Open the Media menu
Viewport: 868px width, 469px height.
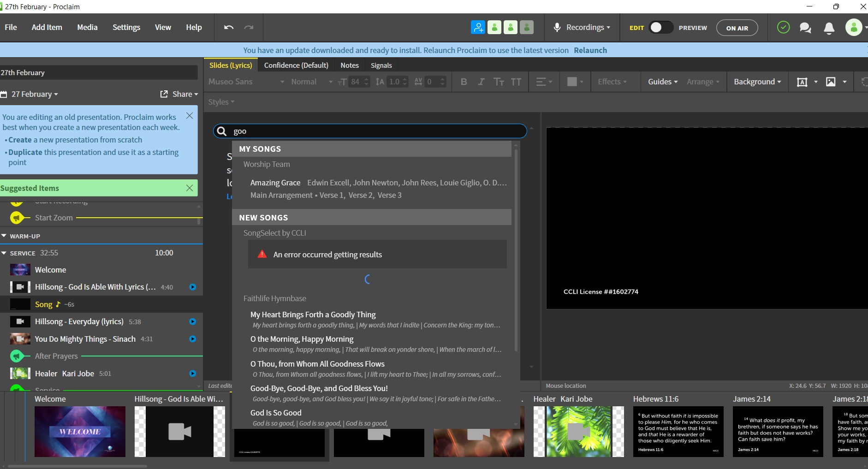pyautogui.click(x=87, y=28)
